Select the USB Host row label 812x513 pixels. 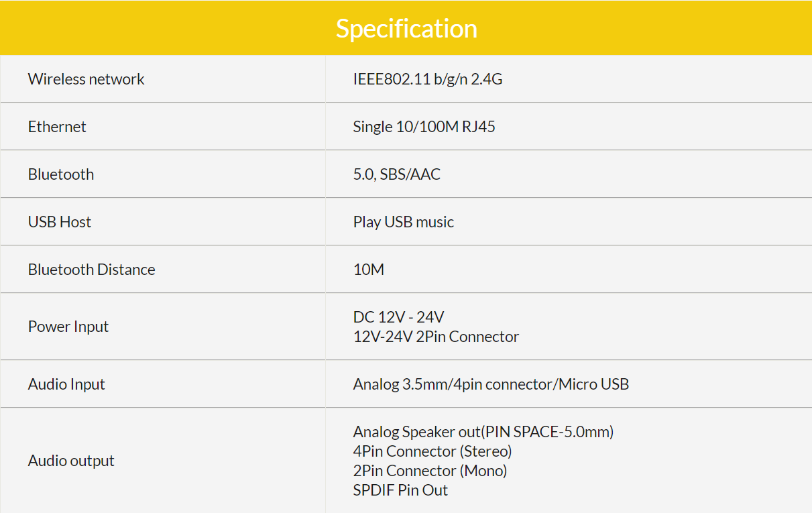(x=59, y=222)
